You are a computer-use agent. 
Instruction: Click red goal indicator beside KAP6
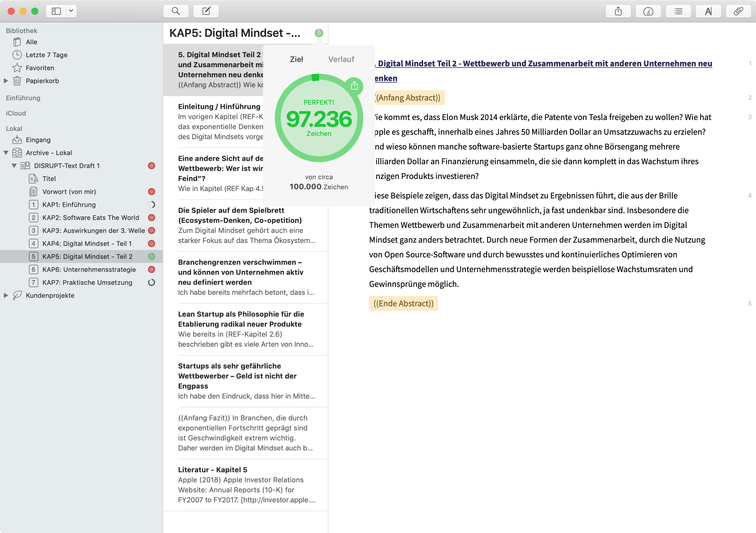tap(152, 269)
